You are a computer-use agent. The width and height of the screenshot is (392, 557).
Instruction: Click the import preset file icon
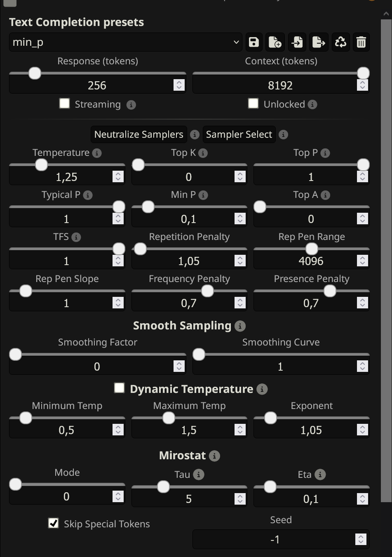click(297, 42)
